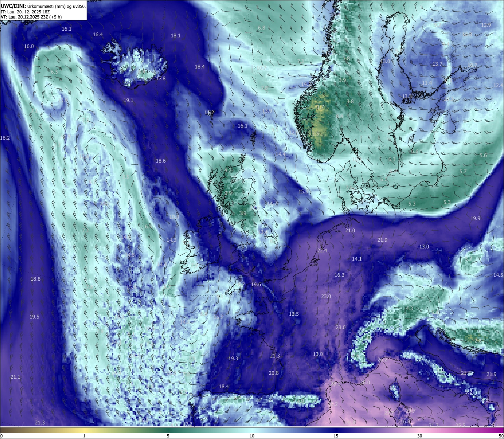Click the 6.8 value in Norwegian Sea

261,28
